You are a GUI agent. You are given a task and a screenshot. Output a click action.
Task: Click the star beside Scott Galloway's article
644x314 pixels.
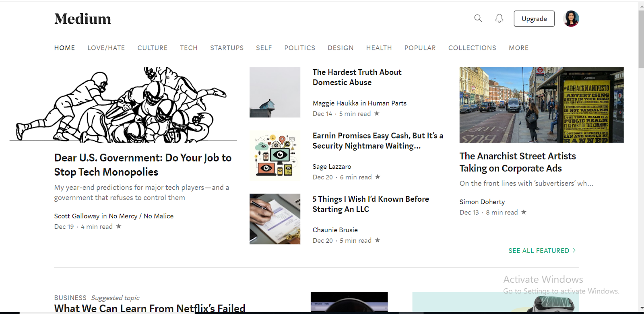click(x=119, y=226)
